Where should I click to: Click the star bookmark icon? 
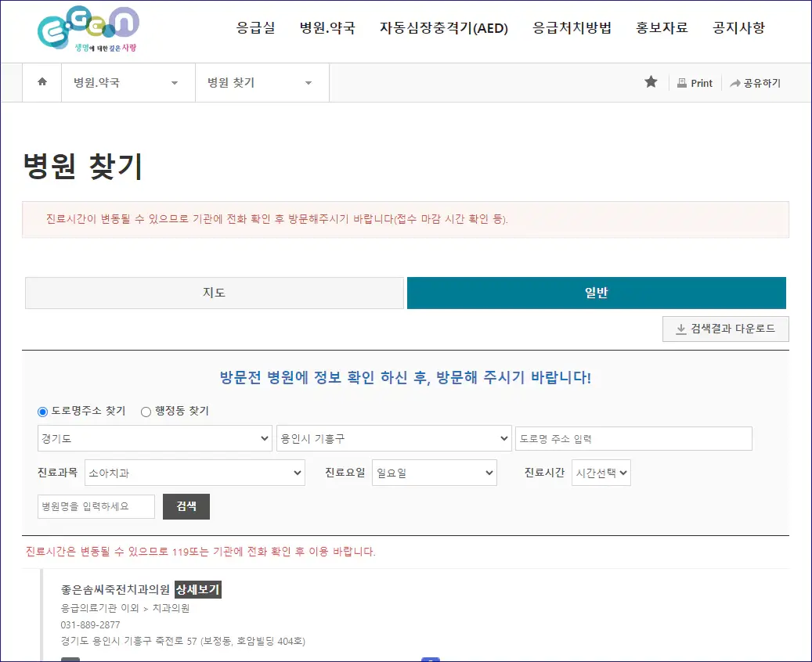pos(650,82)
